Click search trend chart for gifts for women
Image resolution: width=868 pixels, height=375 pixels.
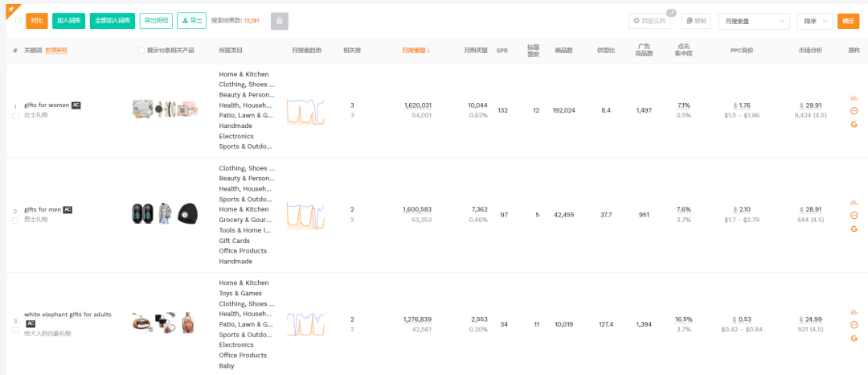point(305,110)
